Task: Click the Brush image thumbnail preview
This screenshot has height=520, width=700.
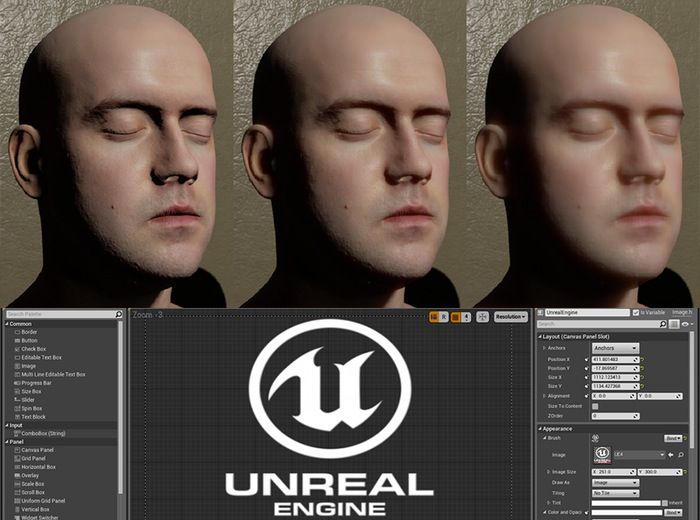Action: [x=602, y=454]
